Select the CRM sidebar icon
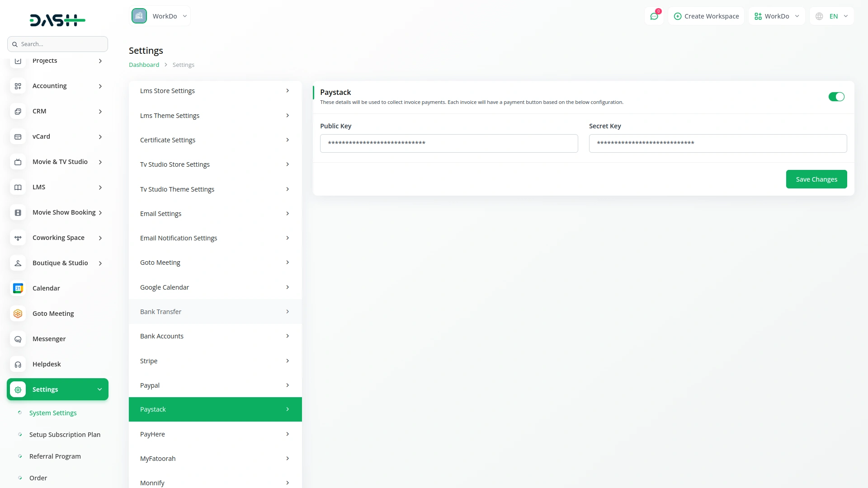Viewport: 868px width, 488px height. (18, 111)
